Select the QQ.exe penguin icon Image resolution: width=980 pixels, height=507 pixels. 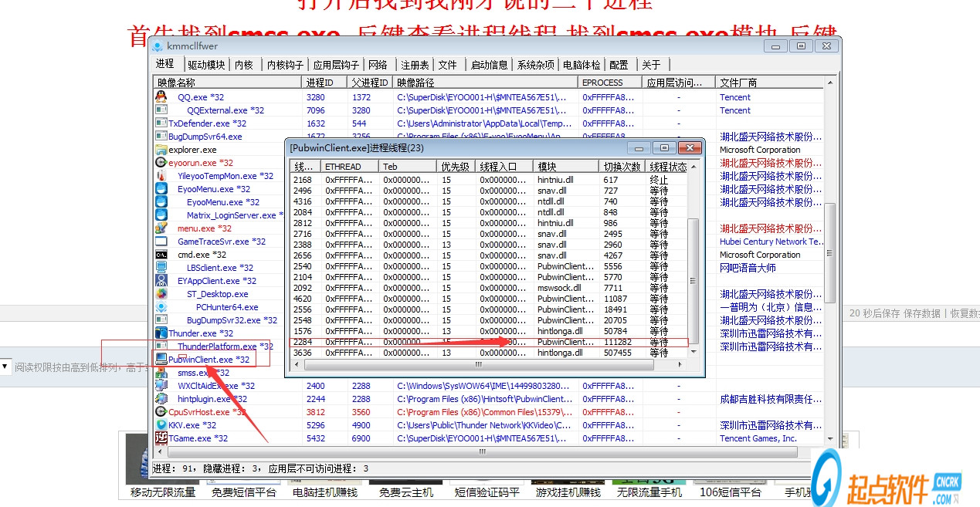(161, 97)
